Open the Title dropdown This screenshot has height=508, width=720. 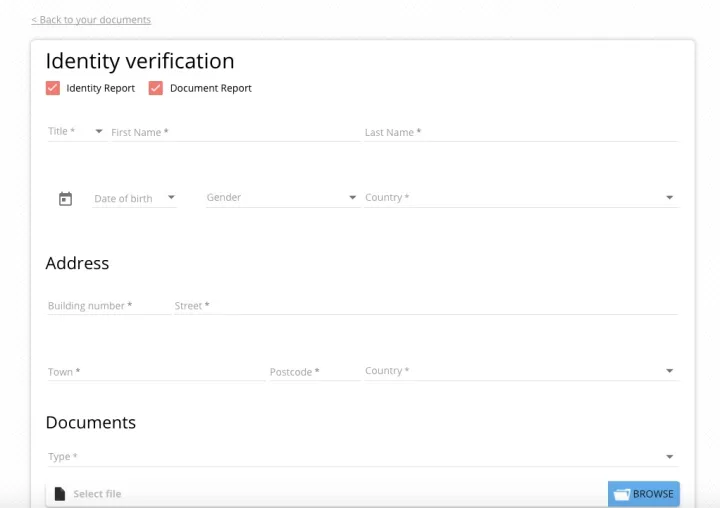pos(76,132)
